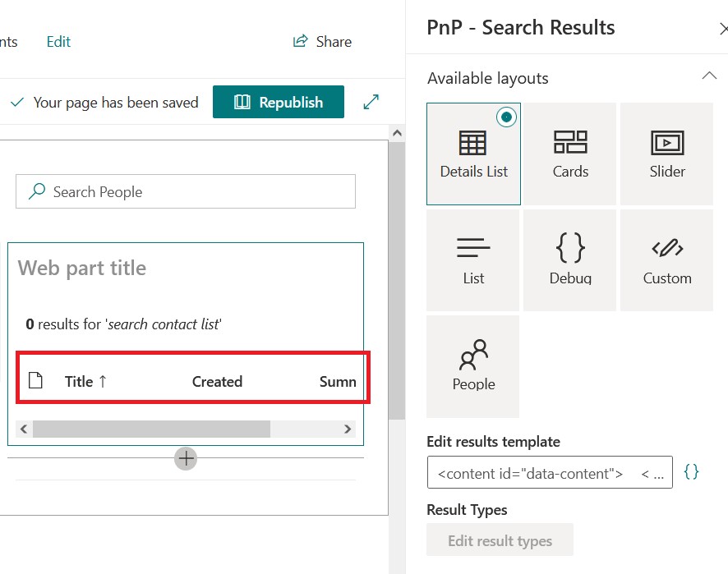Click the curly braces template editor icon
728x574 pixels.
pyautogui.click(x=692, y=472)
